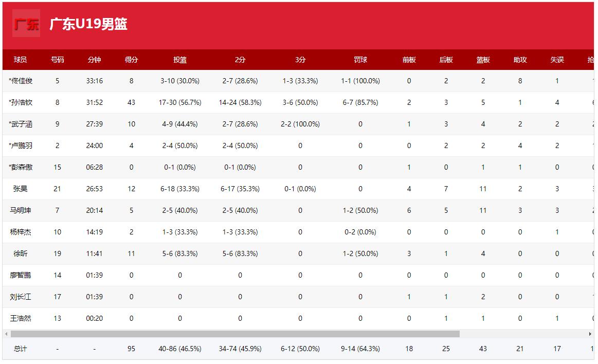Open player 孙浩钦 profile link
This screenshot has height=364, width=598.
(22, 102)
